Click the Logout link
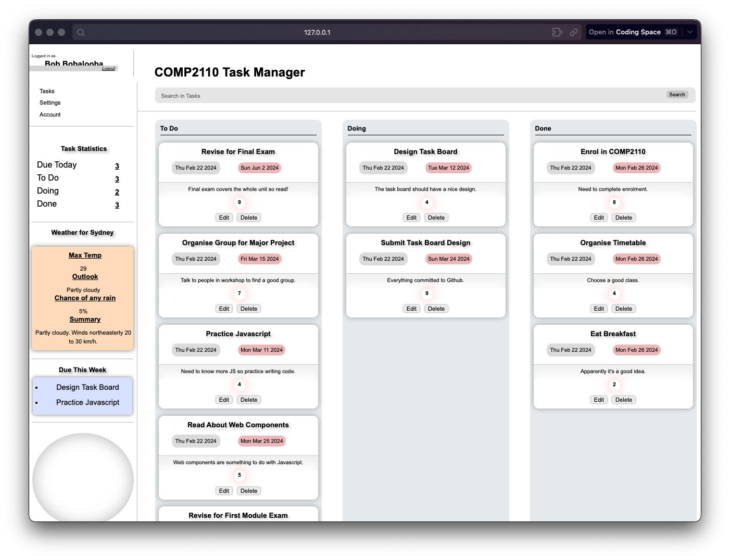The width and height of the screenshot is (730, 560). [108, 69]
